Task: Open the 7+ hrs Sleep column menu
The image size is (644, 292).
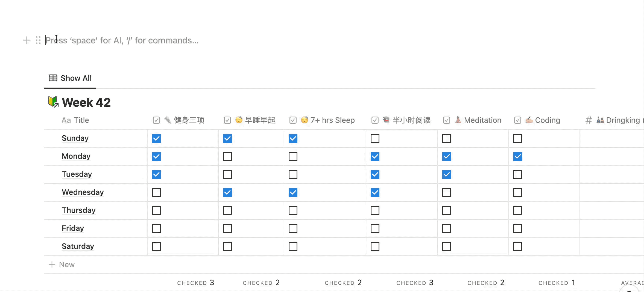Action: 332,120
